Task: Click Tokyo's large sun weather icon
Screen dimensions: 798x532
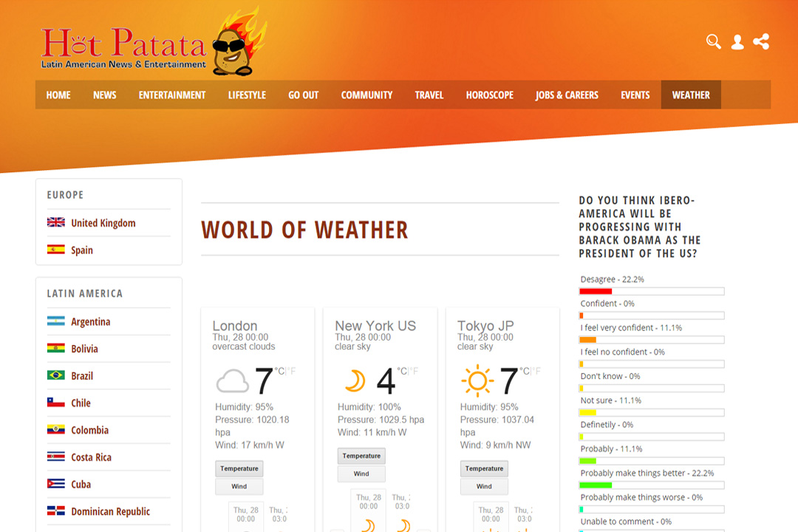Action: (x=477, y=381)
